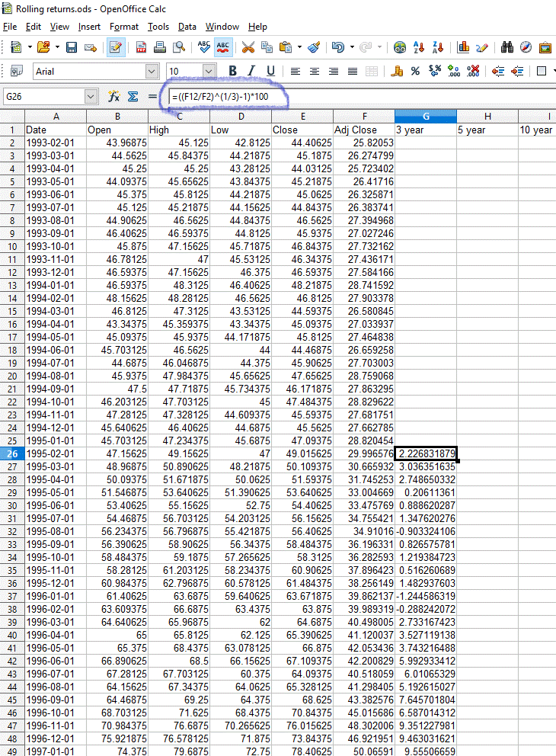
Task: Save the document with the floppy icon
Action: click(72, 46)
